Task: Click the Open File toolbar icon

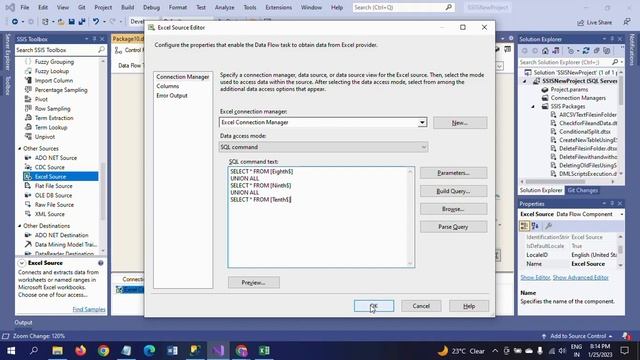Action: click(x=61, y=22)
